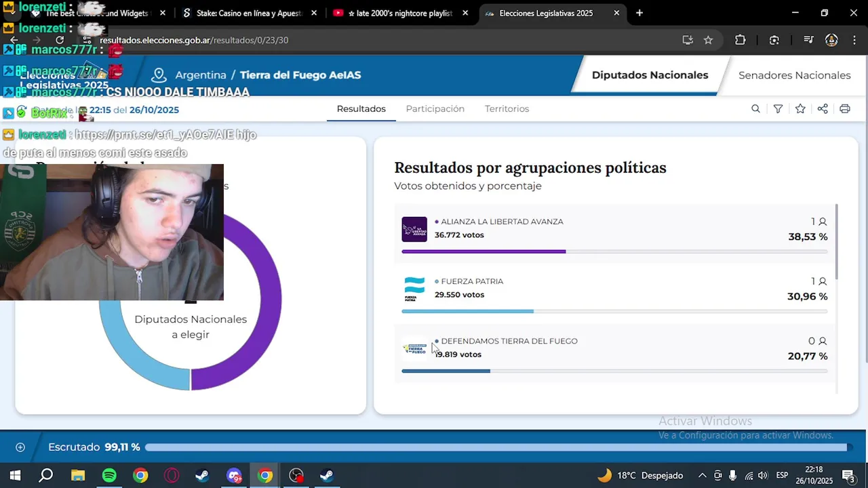This screenshot has width=868, height=488.
Task: Open Spotify from the taskbar
Action: tap(108, 475)
